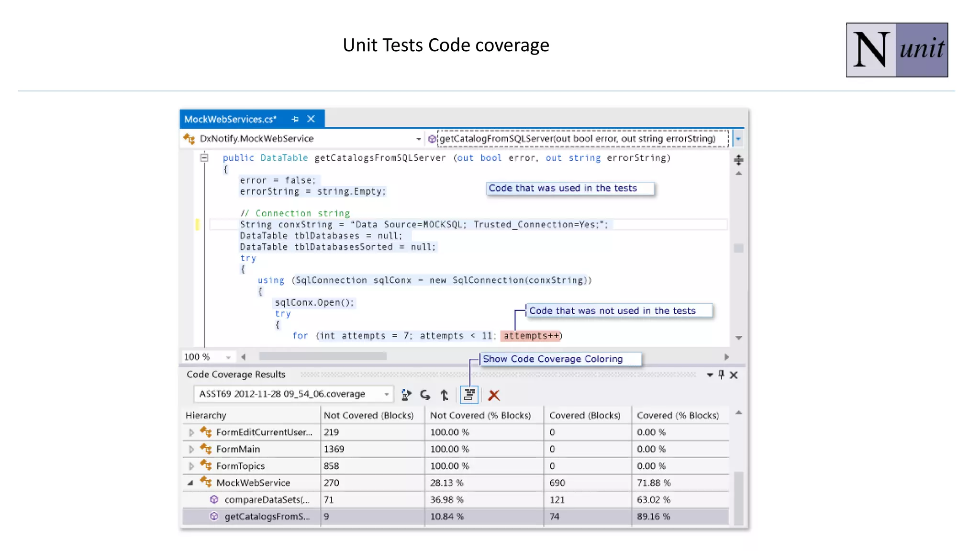This screenshot has width=980, height=551.
Task: Click the results list scrollbar thumb
Action: 738,497
